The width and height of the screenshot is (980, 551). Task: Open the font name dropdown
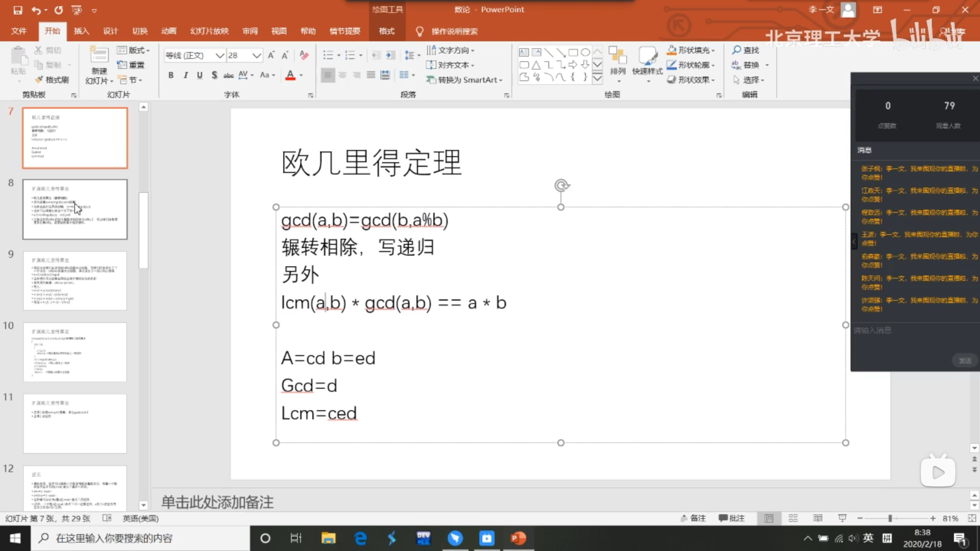[219, 56]
